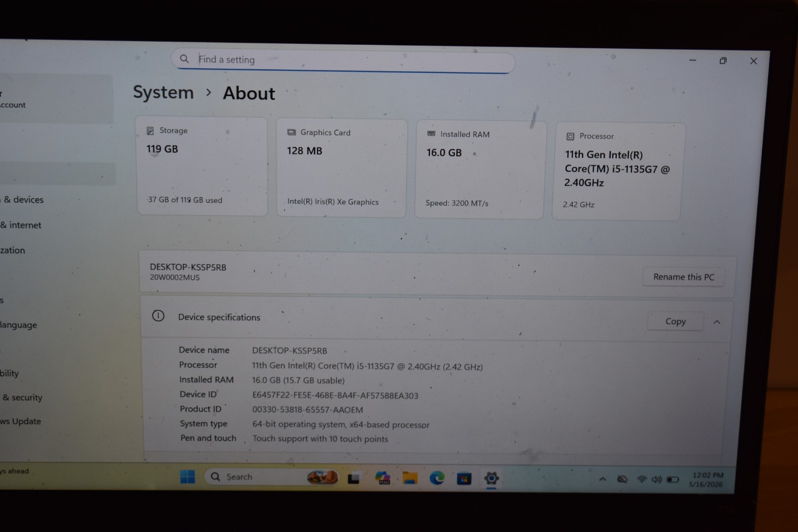This screenshot has height=532, width=798.
Task: Open the Graphics Card tile
Action: (x=342, y=168)
